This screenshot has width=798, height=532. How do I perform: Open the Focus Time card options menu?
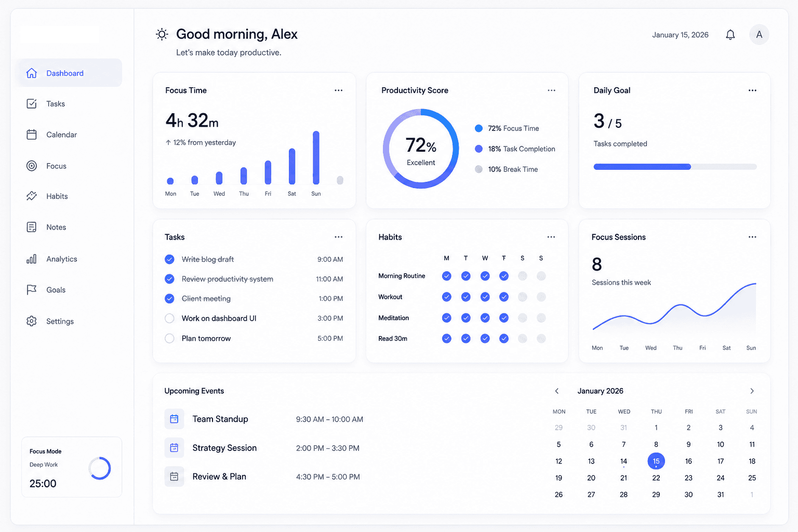coord(339,90)
